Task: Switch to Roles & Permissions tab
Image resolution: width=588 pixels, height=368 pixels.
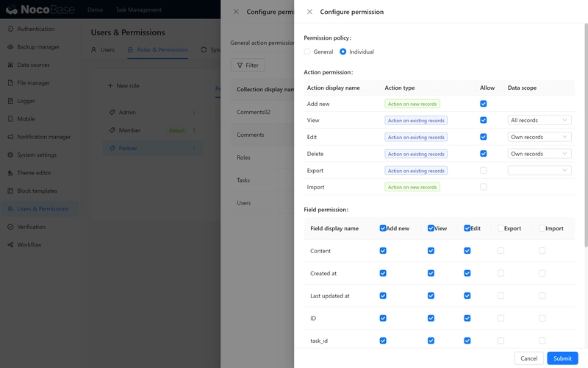Action: (x=157, y=49)
